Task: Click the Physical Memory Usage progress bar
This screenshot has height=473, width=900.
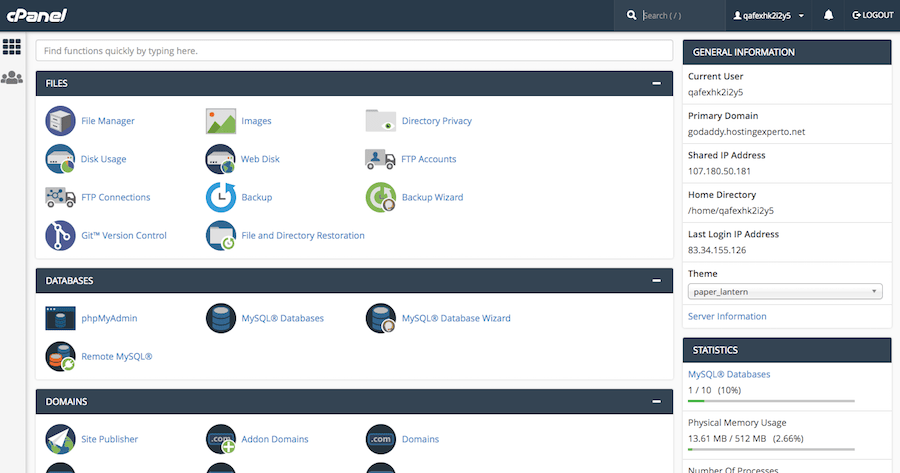Action: 771,449
